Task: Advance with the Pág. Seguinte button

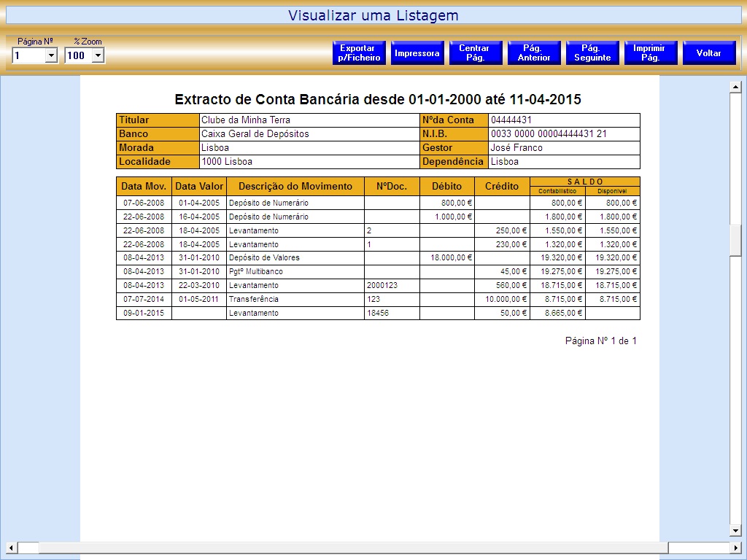Action: coord(592,53)
